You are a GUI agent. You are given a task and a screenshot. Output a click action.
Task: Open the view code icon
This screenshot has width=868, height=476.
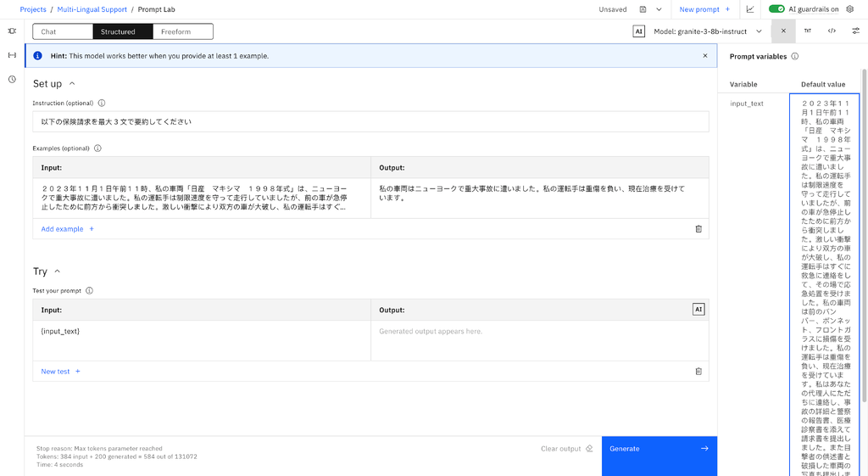click(x=832, y=31)
